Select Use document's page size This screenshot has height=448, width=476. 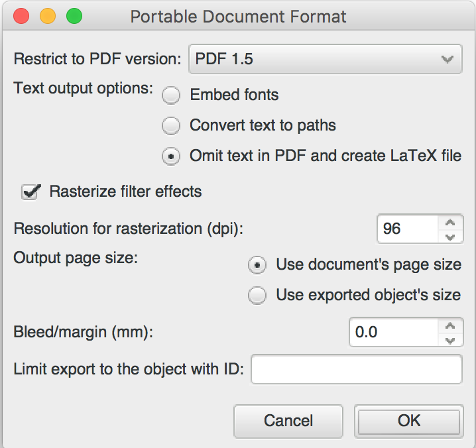point(257,265)
